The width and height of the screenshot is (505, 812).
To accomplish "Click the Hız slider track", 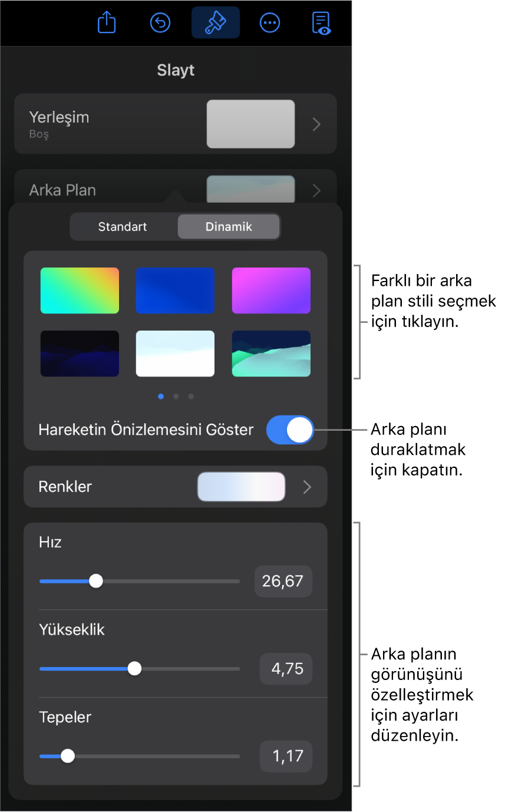I will (140, 581).
